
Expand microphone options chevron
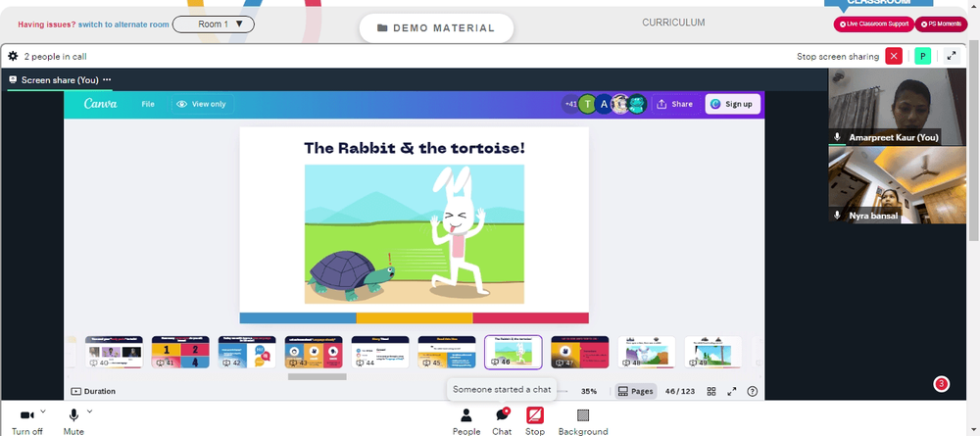89,411
